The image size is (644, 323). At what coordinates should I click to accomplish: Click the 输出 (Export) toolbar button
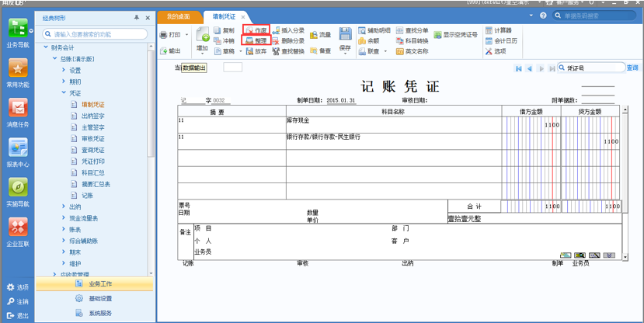(170, 51)
